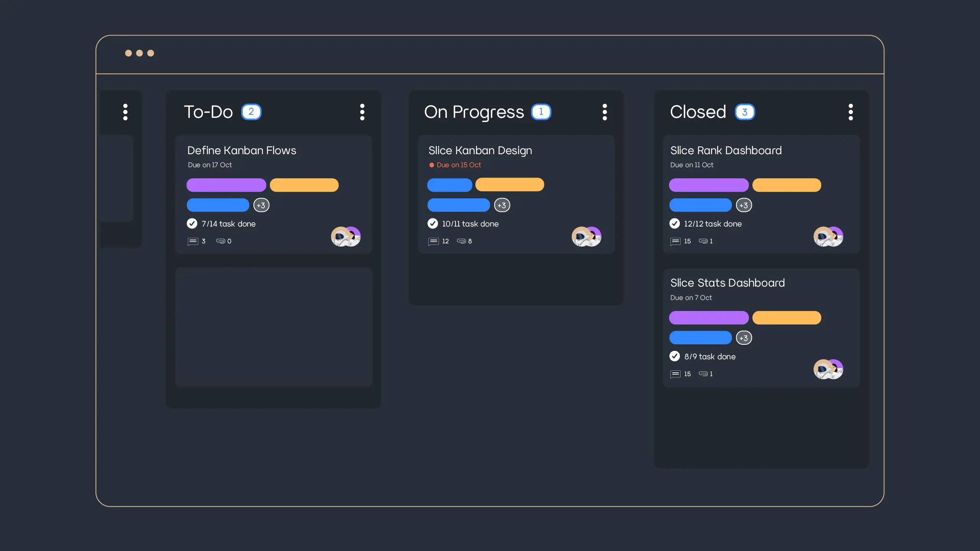
Task: Click the On Progress count badge 1
Action: 541,112
